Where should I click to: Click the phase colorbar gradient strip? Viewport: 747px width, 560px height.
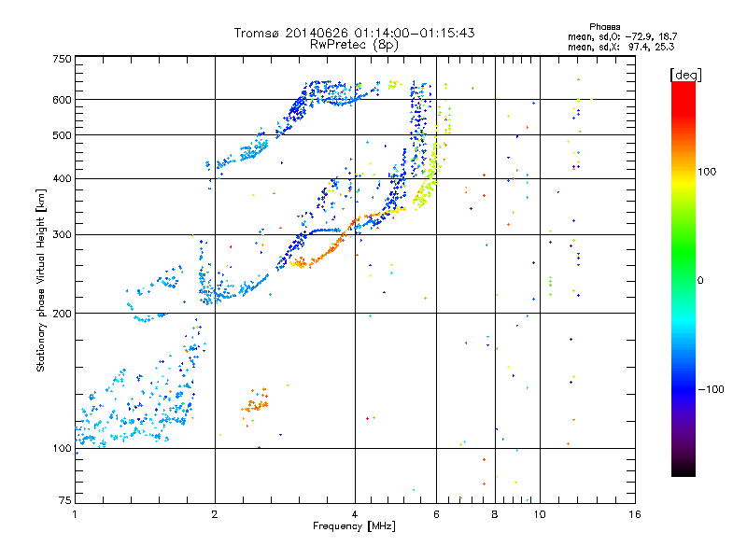tap(684, 278)
